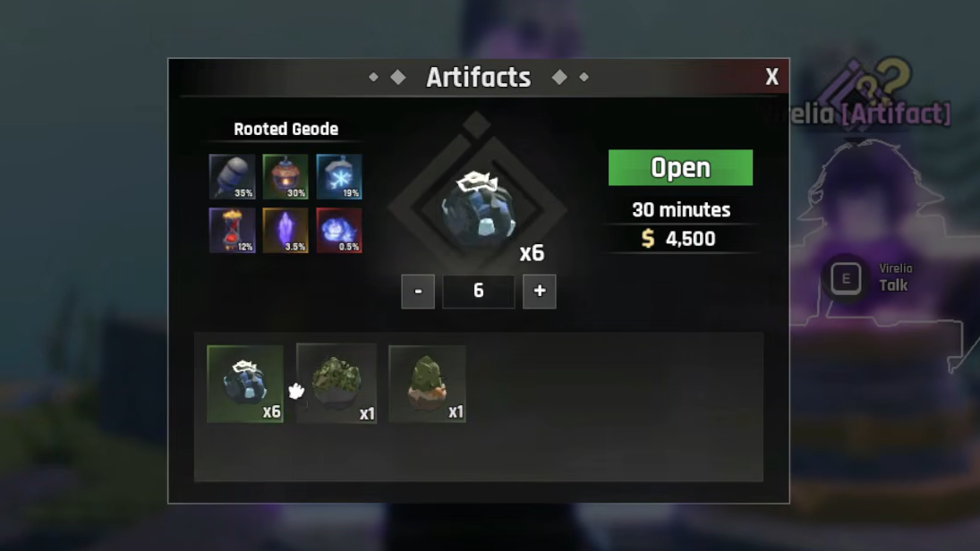Select the 3.5% purple crystal reward icon
The height and width of the screenshot is (551, 980).
285,231
